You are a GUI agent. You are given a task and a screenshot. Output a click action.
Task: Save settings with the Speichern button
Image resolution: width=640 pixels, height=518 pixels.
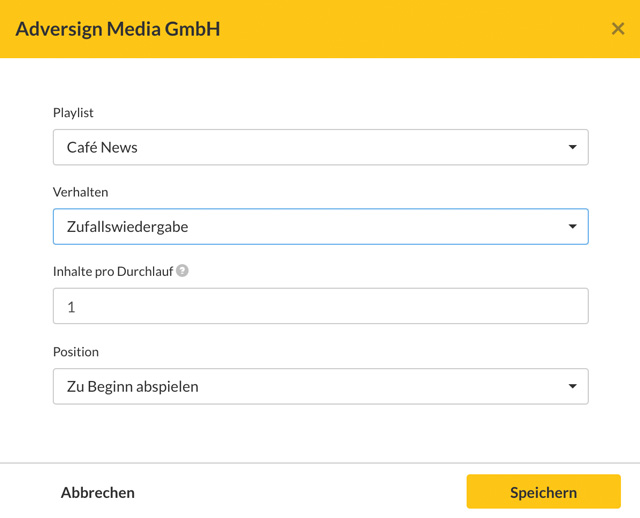[x=543, y=491]
